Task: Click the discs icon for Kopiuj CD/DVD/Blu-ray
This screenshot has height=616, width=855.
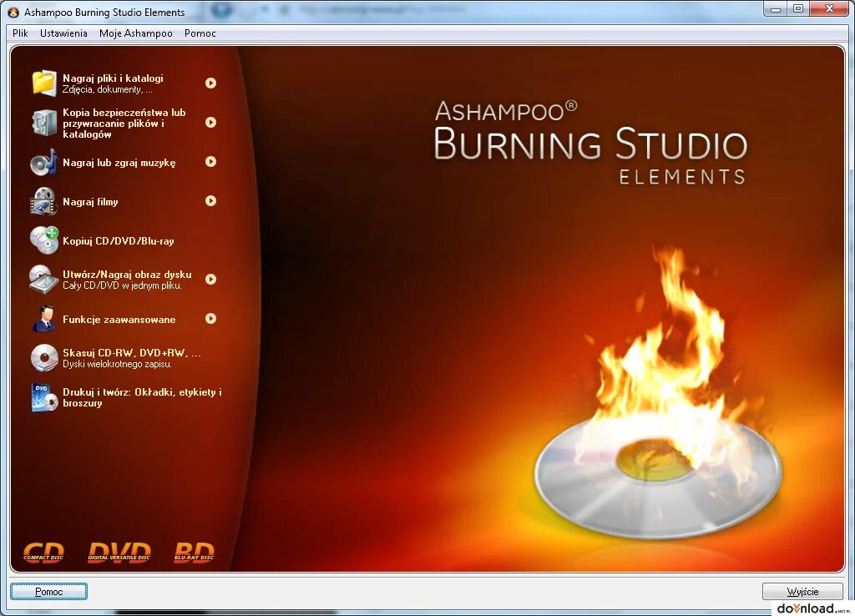Action: coord(44,240)
